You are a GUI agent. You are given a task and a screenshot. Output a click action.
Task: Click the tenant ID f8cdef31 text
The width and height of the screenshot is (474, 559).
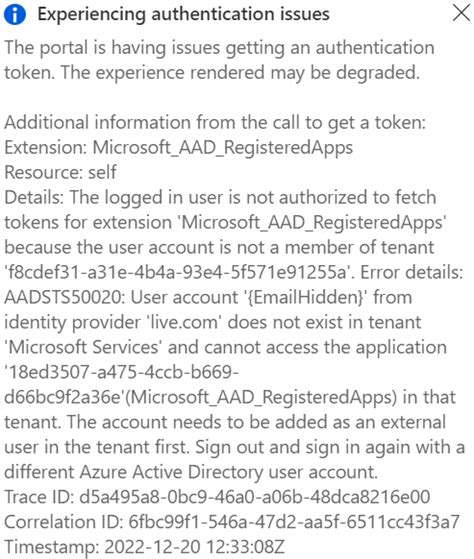177,272
